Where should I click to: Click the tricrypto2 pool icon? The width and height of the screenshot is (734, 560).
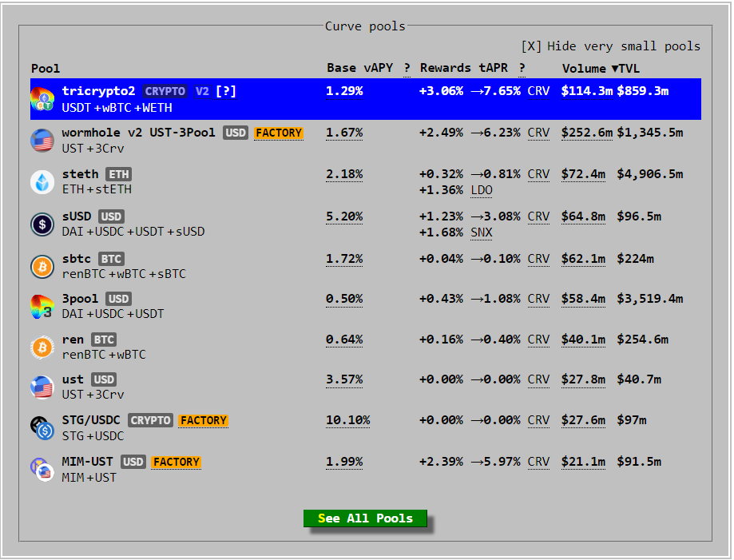pos(42,99)
